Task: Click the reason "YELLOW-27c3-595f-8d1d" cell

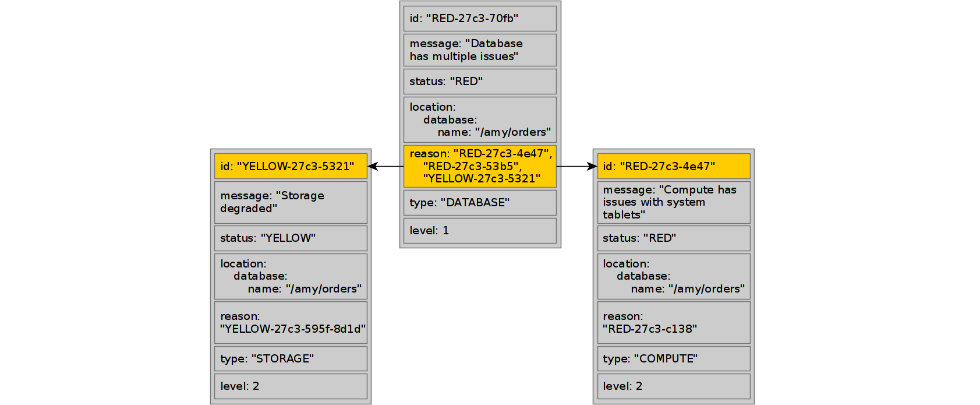Action: [291, 323]
